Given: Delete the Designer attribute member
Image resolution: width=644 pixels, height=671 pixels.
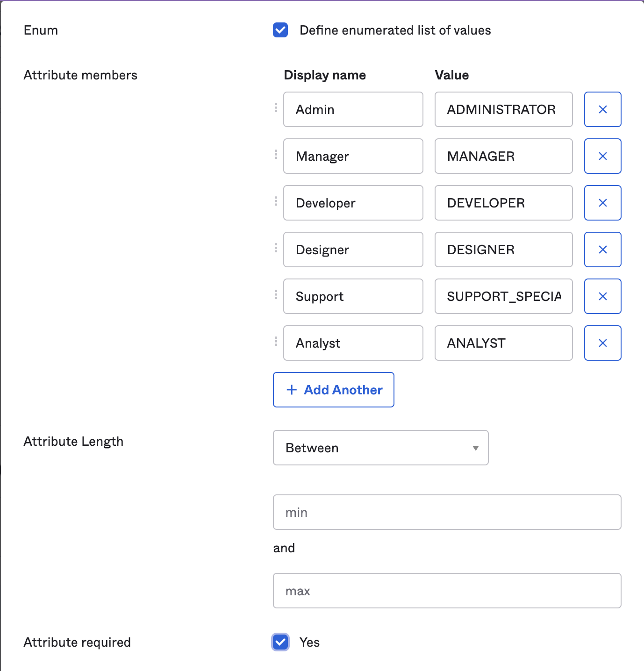Looking at the screenshot, I should (x=602, y=250).
